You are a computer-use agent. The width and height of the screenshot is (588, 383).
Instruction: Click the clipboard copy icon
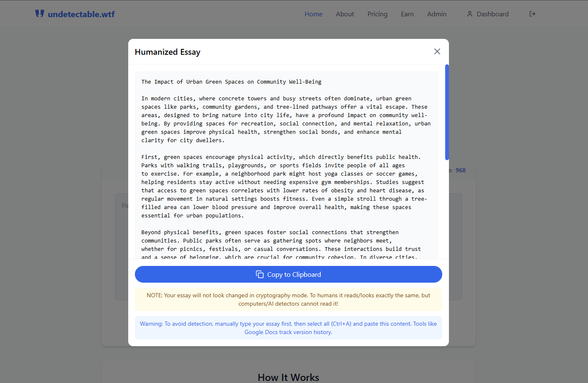click(260, 274)
